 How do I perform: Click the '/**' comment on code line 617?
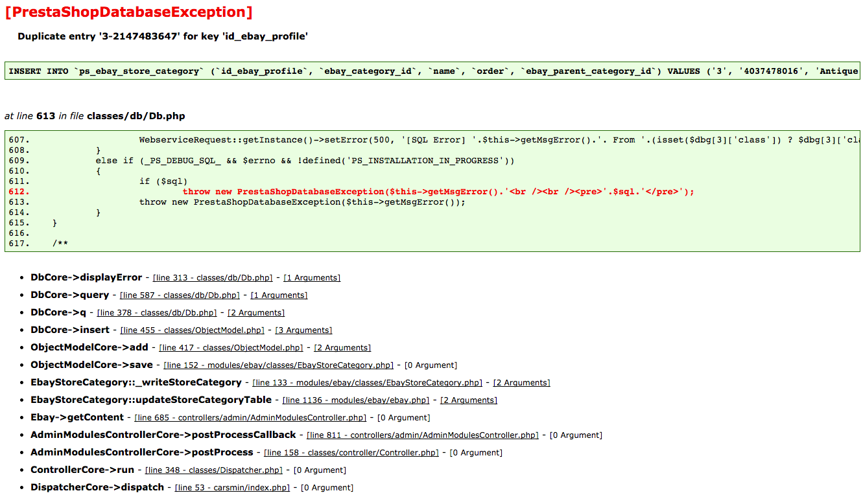pos(60,244)
